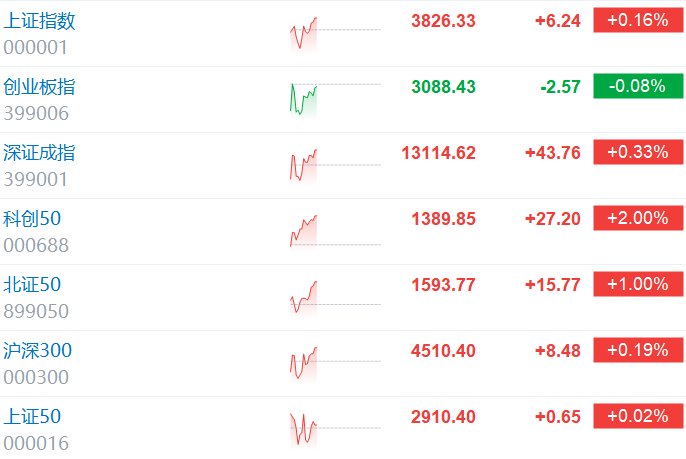Click the 深证成指 mini trend chart
Screen dimensions: 686x459
pyautogui.click(x=335, y=165)
